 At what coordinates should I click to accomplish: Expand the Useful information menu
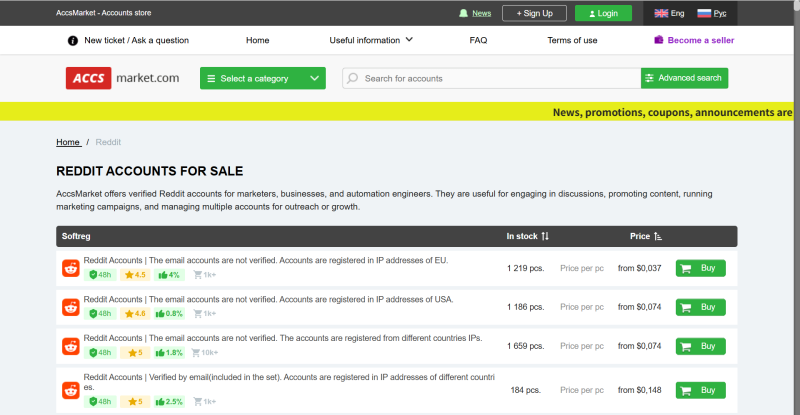371,40
